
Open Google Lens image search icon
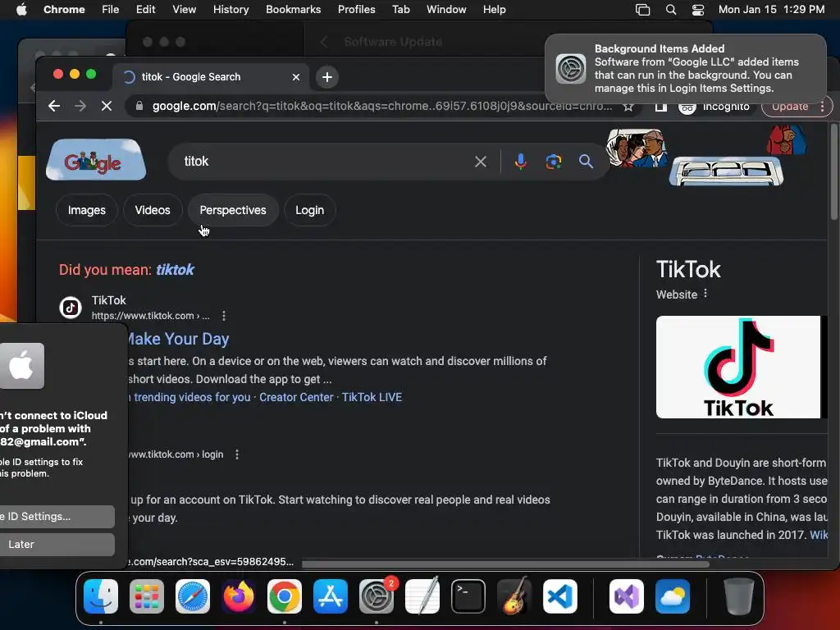coord(554,162)
